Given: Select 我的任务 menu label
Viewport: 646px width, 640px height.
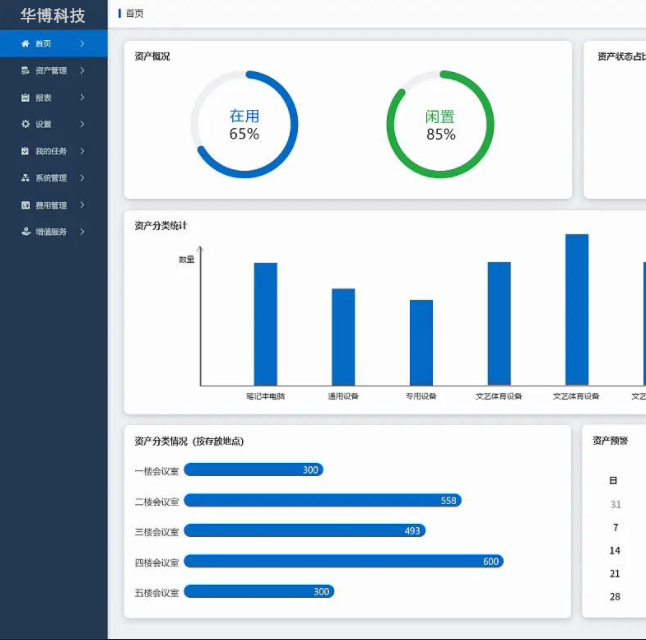Looking at the screenshot, I should point(51,152).
